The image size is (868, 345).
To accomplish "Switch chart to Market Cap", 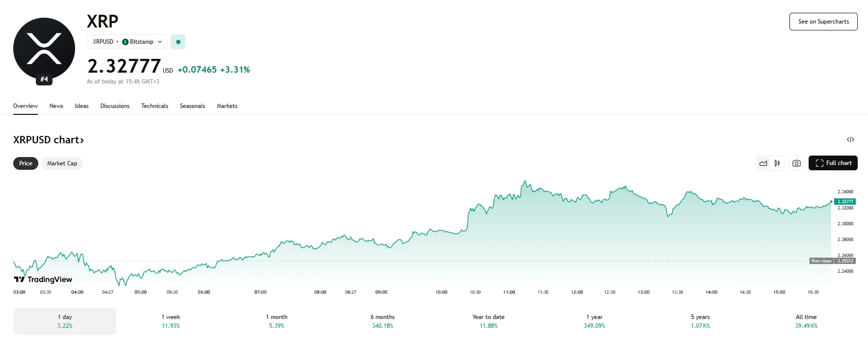I will coord(62,163).
